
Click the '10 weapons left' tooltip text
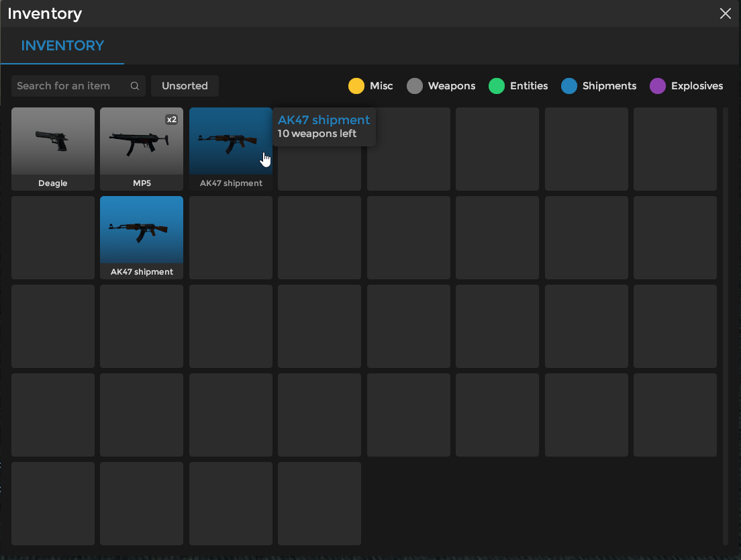tap(317, 134)
